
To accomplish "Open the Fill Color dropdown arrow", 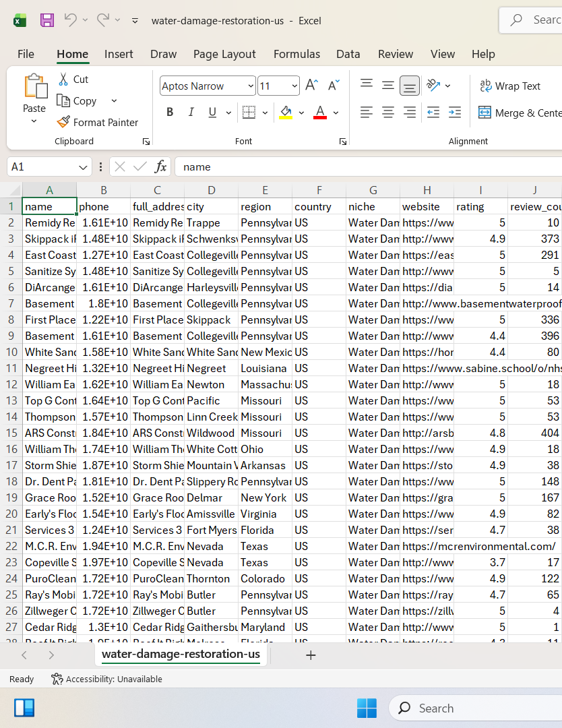I will [301, 113].
